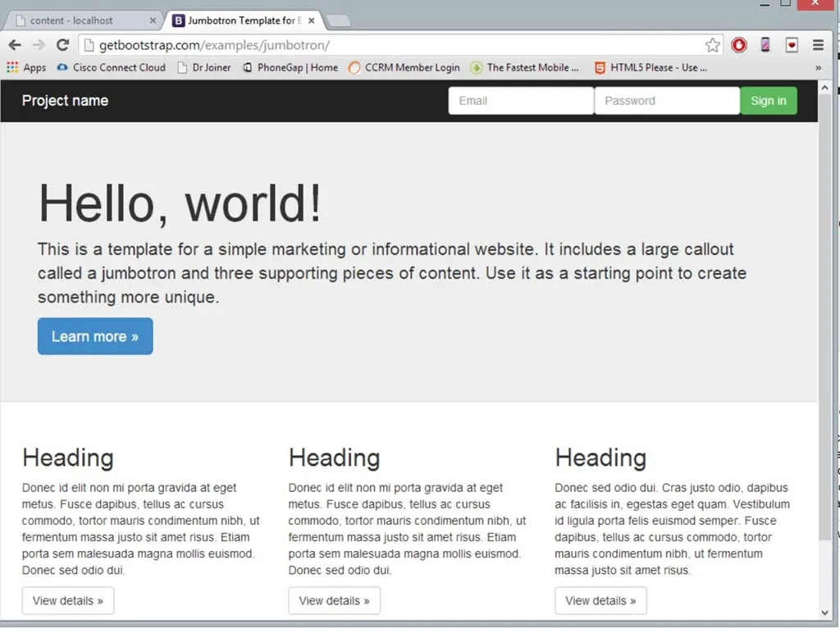The height and width of the screenshot is (629, 840).
Task: Click the red circular extension icon
Action: coord(739,45)
